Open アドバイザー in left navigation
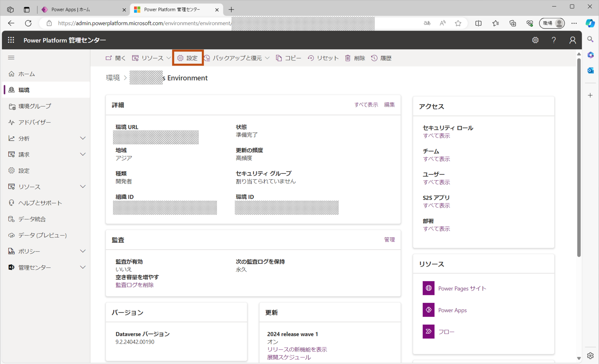 point(46,122)
